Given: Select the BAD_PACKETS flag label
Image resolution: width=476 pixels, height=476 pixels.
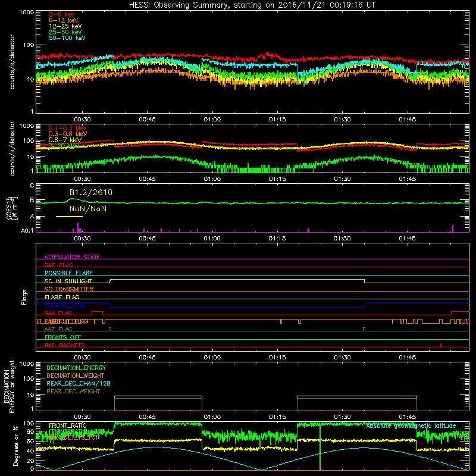Looking at the screenshot, I should pos(65,345).
